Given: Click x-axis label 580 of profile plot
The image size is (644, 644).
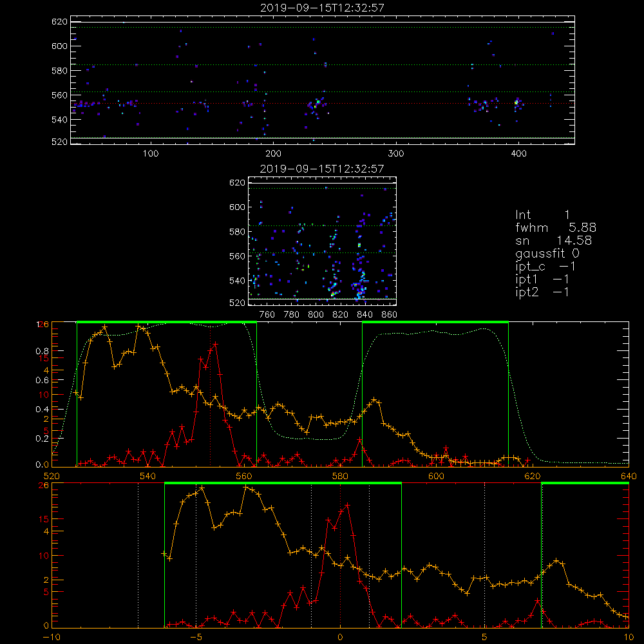Looking at the screenshot, I should tap(340, 476).
